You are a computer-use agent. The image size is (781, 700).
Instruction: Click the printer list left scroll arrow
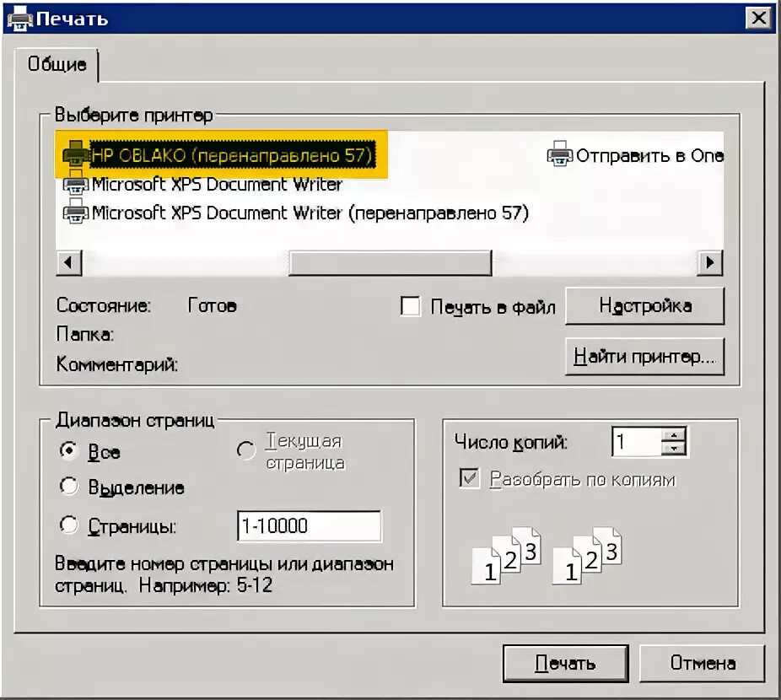click(x=69, y=262)
